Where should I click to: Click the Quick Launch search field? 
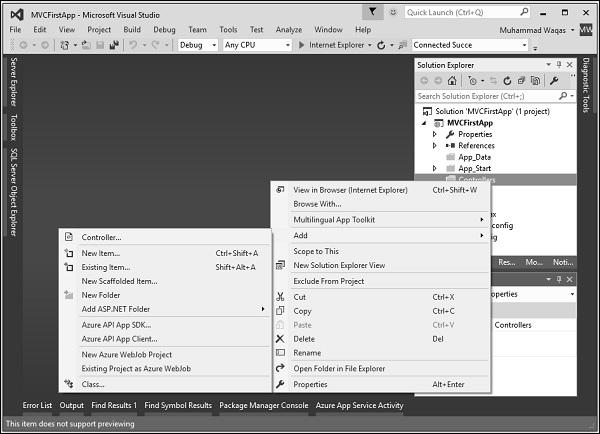(455, 12)
